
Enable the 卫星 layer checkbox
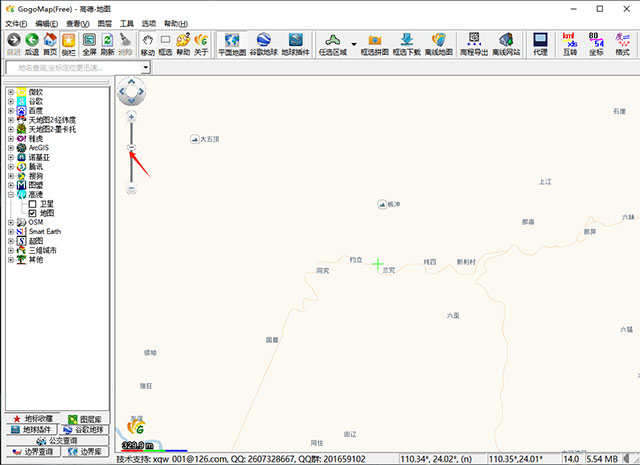(33, 203)
